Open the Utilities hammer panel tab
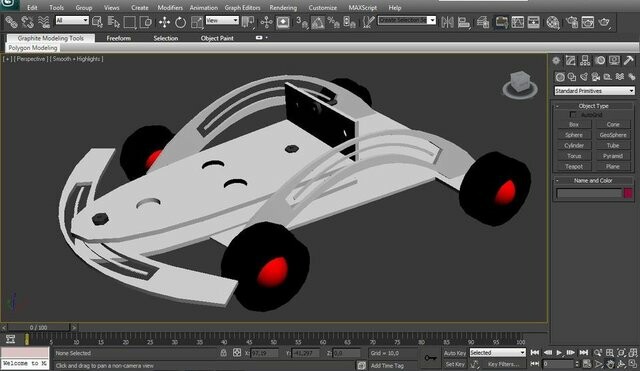Screen dimensions: 640x371 (629, 61)
